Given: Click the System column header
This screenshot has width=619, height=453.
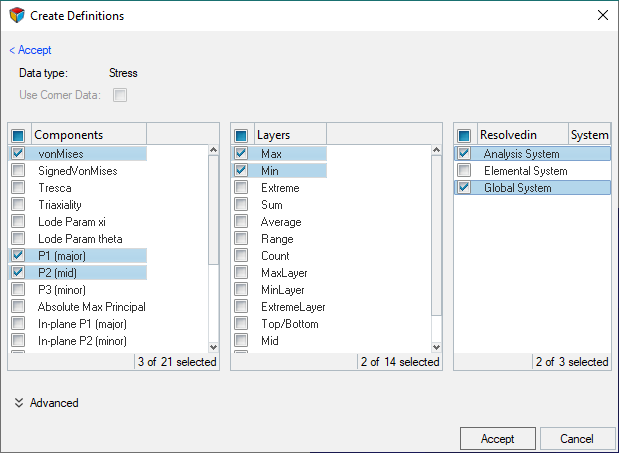Looking at the screenshot, I should pos(589,135).
